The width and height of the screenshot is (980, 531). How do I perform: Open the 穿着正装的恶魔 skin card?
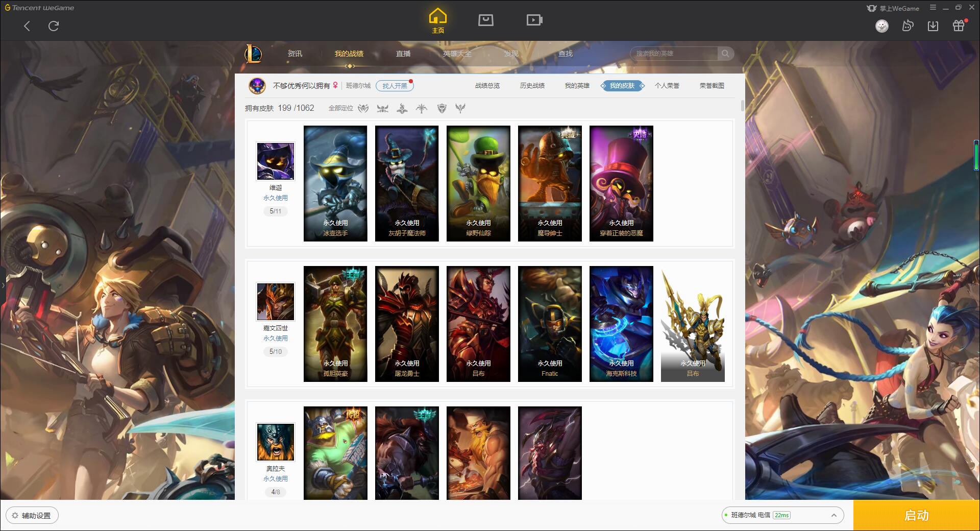point(621,183)
